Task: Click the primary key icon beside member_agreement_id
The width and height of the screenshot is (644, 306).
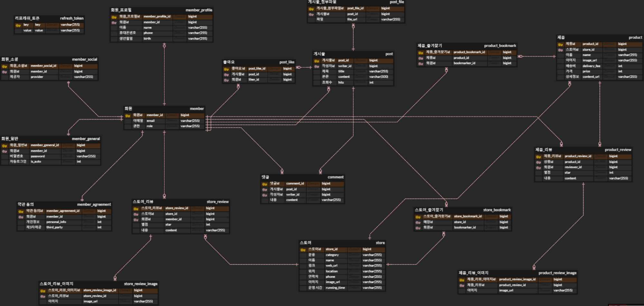Action: 21,211
